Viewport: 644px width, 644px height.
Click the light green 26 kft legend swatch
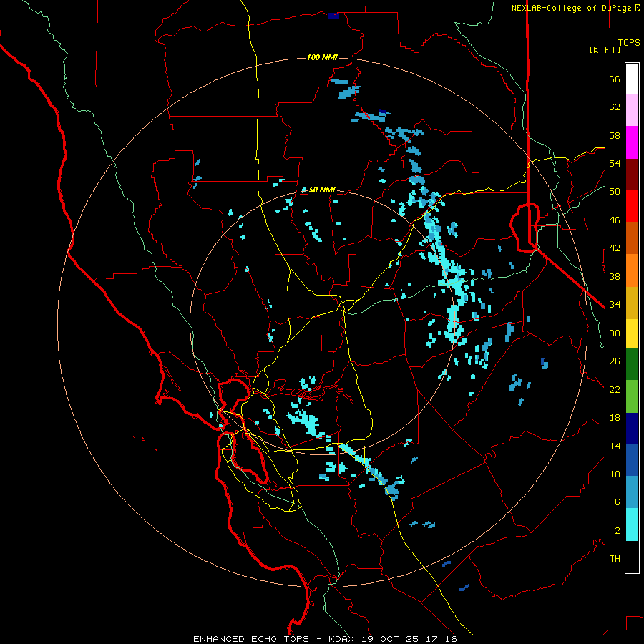coord(632,396)
